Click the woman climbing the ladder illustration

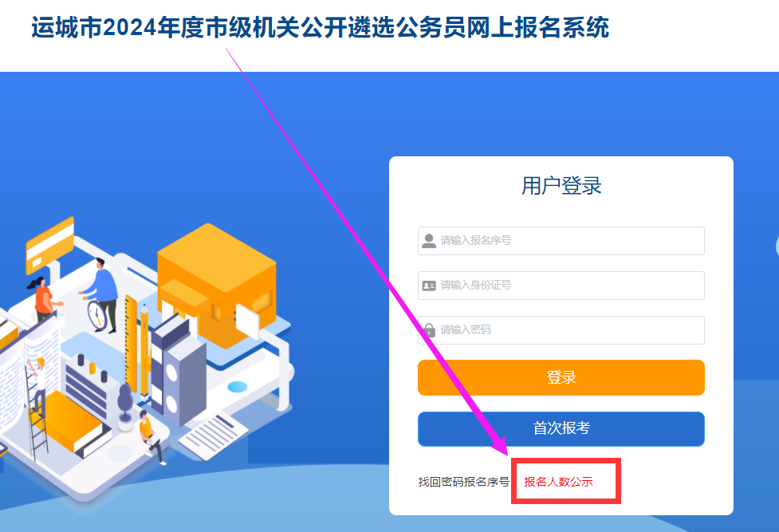(36, 386)
